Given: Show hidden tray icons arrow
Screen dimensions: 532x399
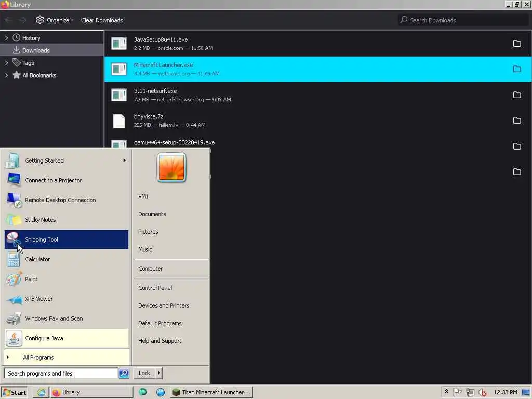Looking at the screenshot, I should 446,392.
